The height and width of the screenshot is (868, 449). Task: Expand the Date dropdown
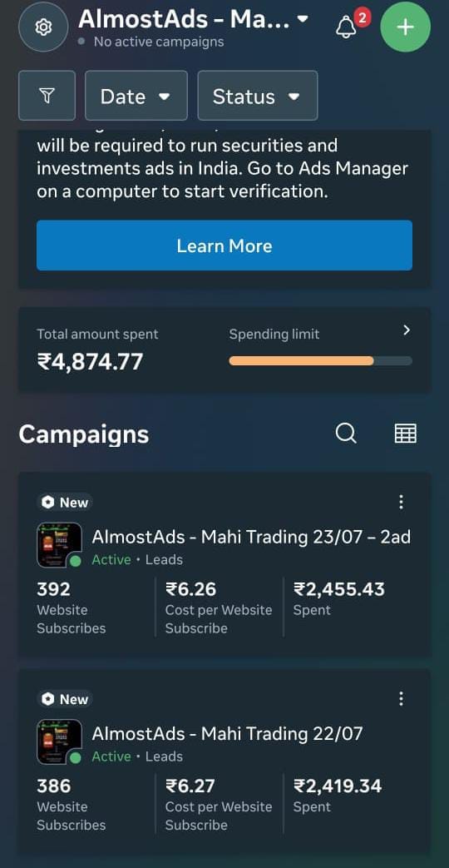point(136,96)
